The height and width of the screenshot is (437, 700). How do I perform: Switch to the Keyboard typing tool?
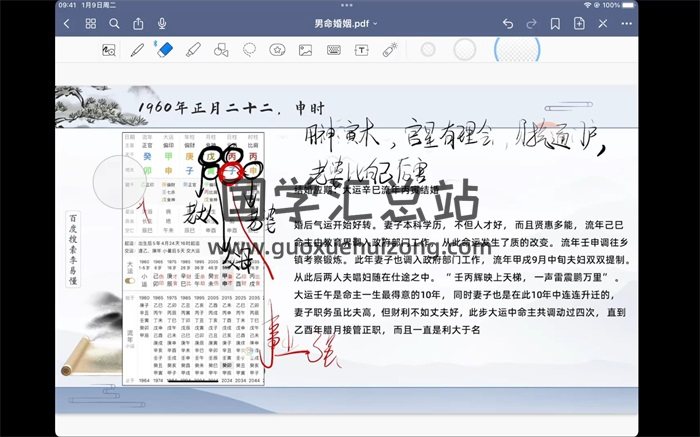coord(333,49)
